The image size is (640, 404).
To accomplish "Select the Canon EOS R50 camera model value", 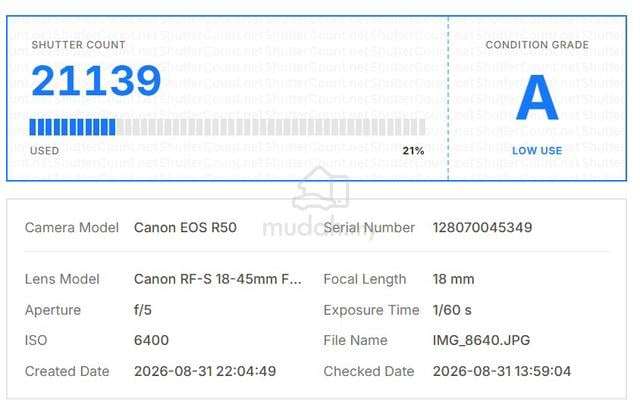I will pyautogui.click(x=185, y=227).
